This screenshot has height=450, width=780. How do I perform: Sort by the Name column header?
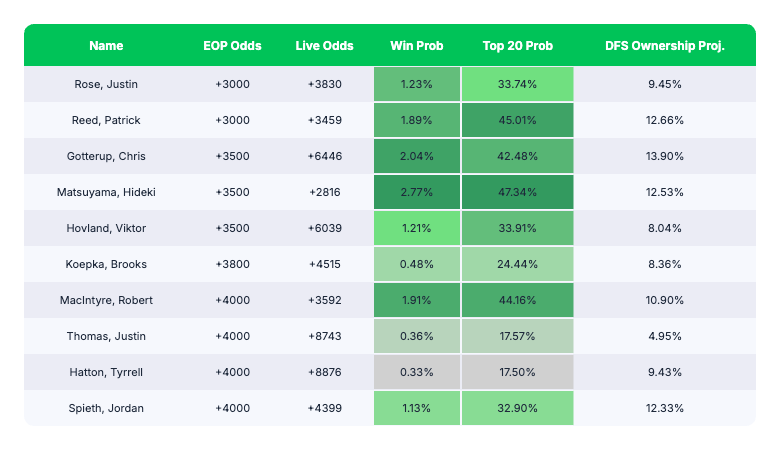coord(105,46)
